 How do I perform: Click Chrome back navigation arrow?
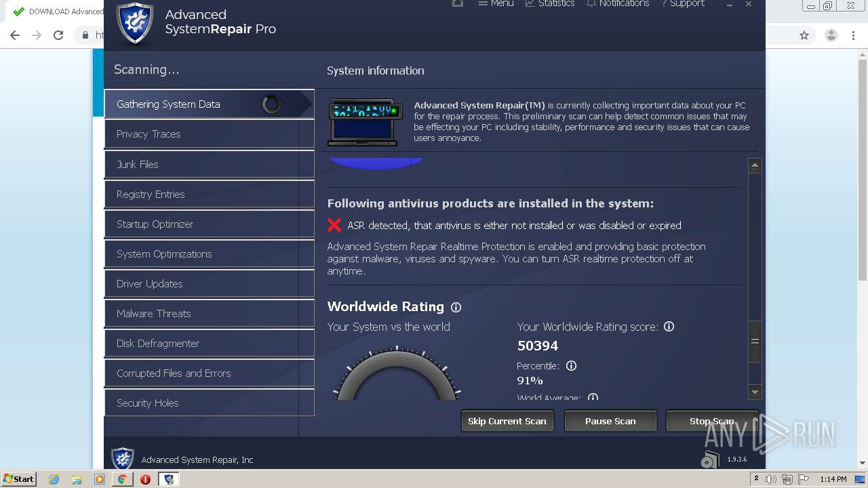click(x=15, y=35)
